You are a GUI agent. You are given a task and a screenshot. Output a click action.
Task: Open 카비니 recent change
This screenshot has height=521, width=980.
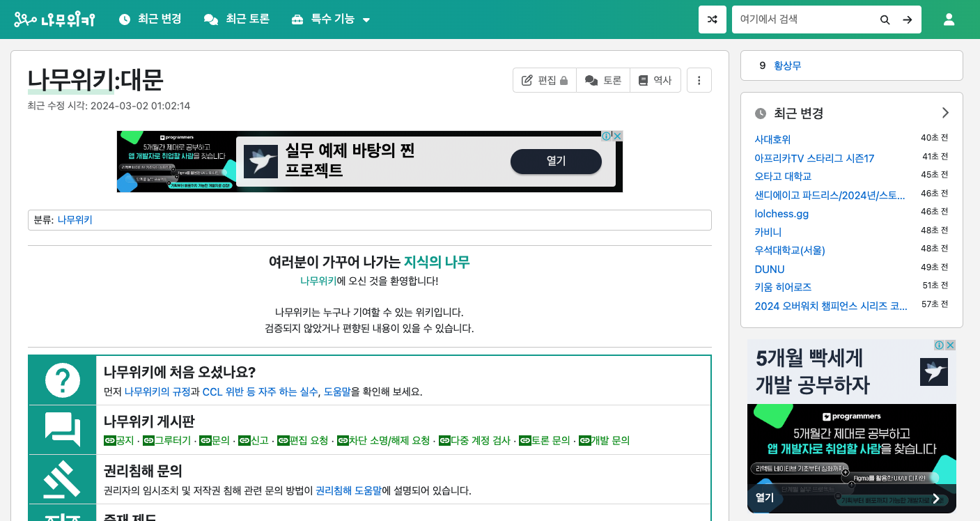768,232
